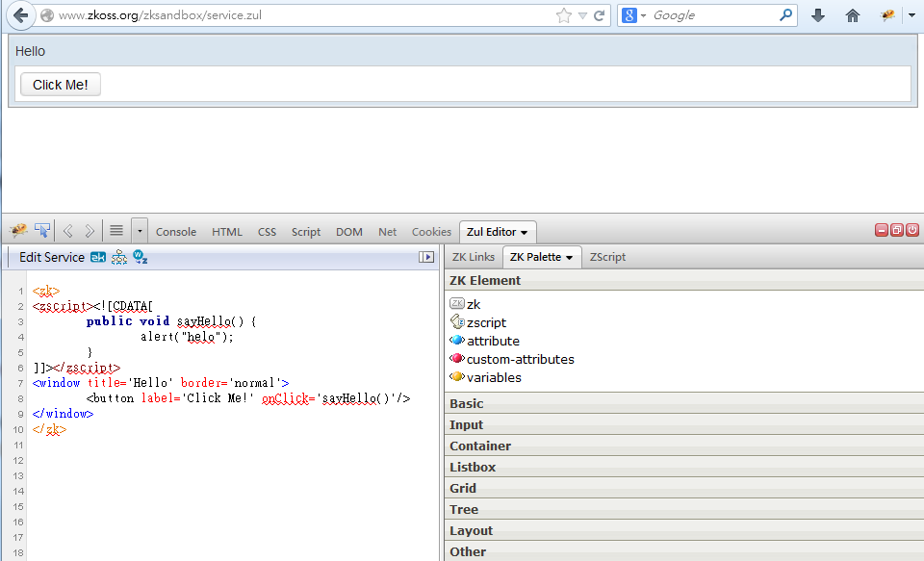The height and width of the screenshot is (561, 924).
Task: Click the component tree hierarchy icon
Action: (x=119, y=257)
